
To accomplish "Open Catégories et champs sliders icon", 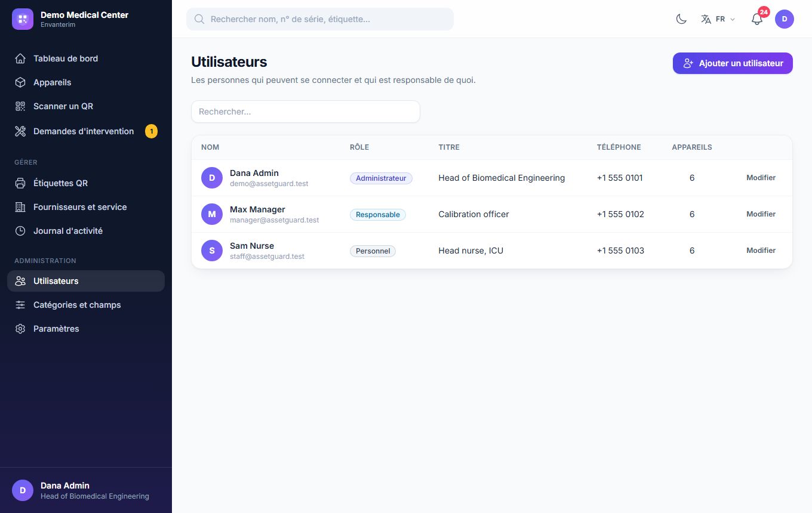I will [20, 305].
